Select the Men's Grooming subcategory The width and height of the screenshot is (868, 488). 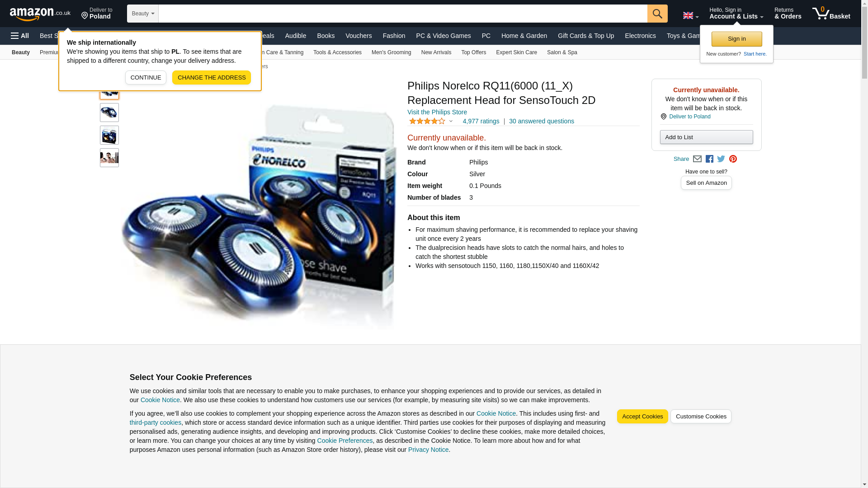(391, 52)
